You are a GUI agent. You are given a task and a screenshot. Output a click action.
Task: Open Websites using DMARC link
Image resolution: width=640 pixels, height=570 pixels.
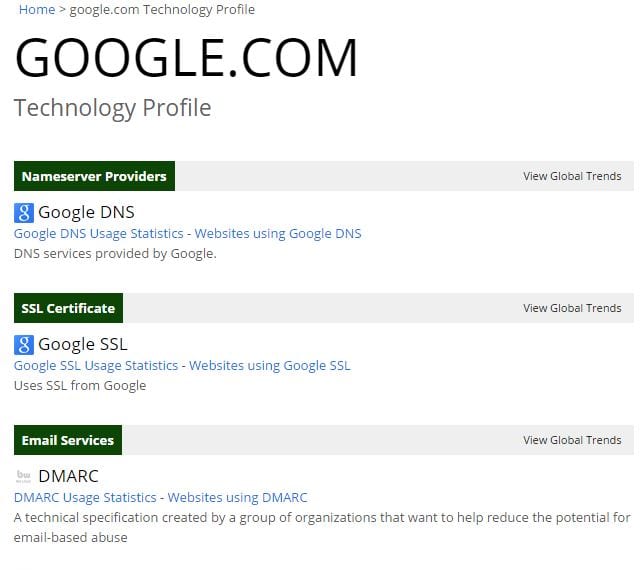point(238,497)
